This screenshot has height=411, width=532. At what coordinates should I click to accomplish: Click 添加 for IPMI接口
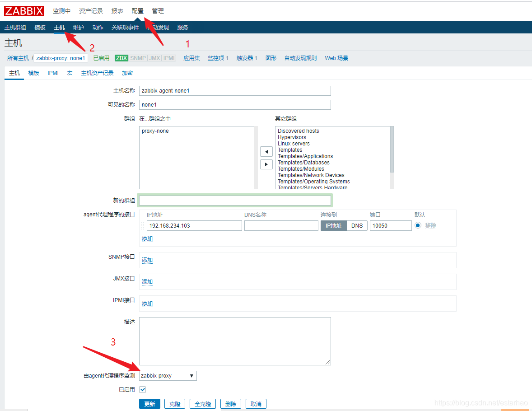pyautogui.click(x=147, y=304)
